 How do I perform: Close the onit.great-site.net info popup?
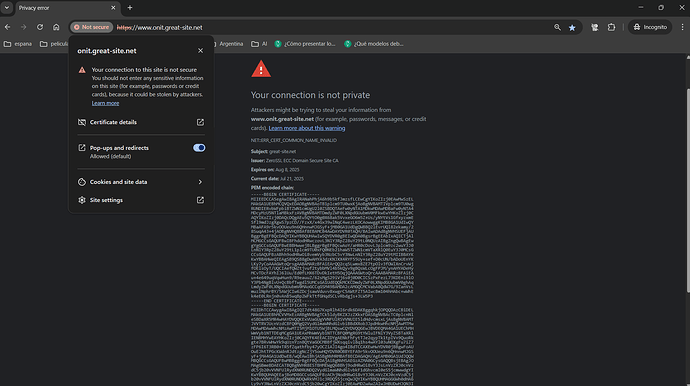click(200, 51)
